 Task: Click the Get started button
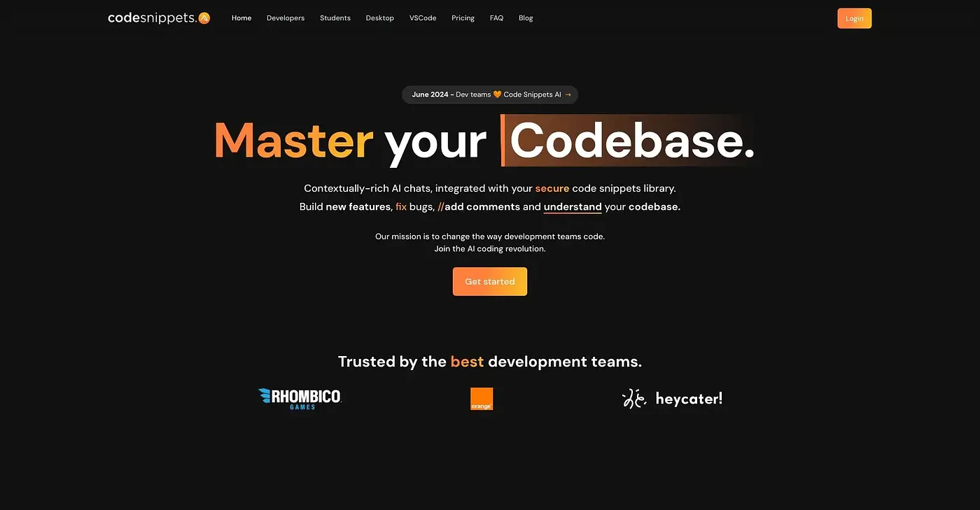click(490, 281)
